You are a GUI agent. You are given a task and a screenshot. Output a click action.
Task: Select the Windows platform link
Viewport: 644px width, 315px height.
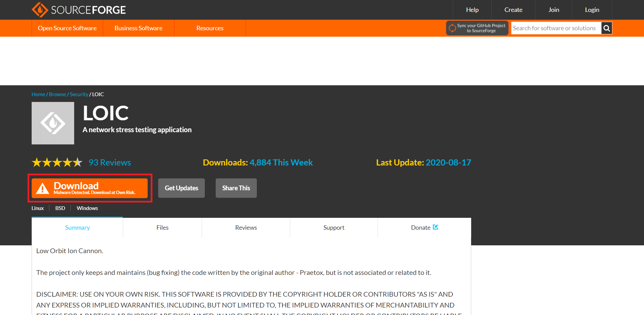coord(87,208)
